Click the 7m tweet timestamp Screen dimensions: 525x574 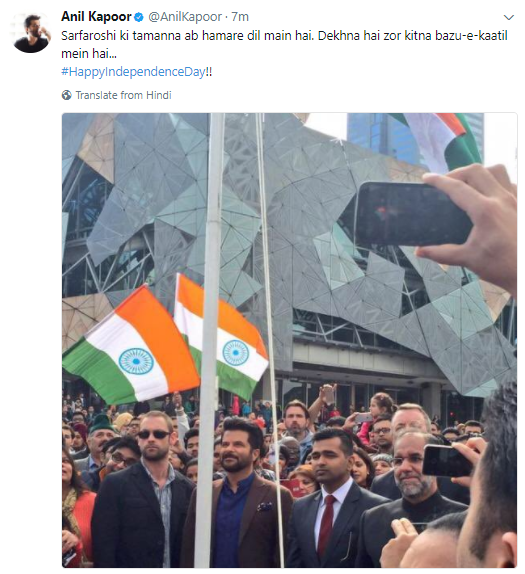pos(240,17)
